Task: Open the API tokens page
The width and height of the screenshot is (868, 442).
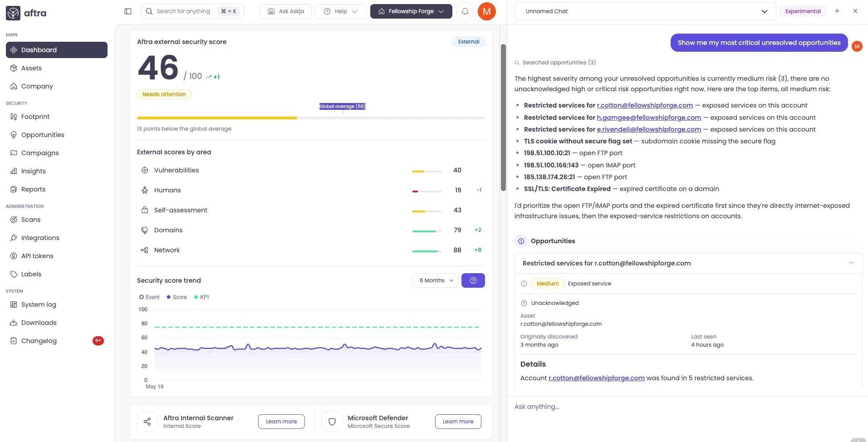Action: (57, 256)
